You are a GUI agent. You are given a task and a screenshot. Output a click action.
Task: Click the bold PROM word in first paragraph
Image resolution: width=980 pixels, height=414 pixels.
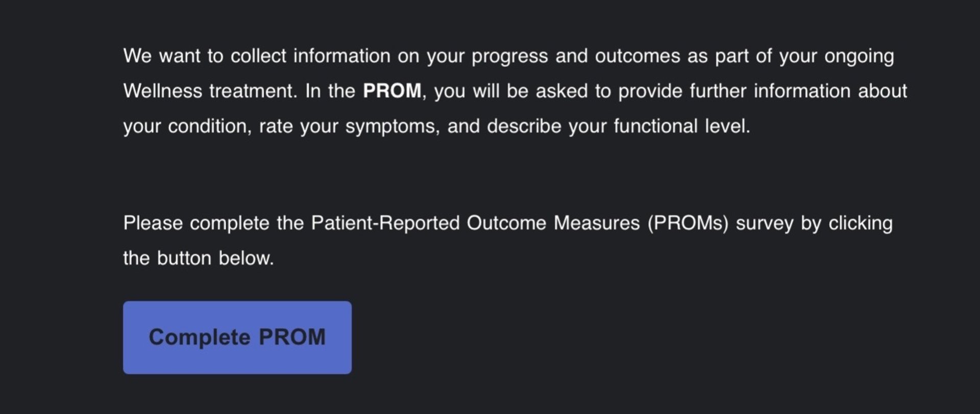pyautogui.click(x=392, y=91)
